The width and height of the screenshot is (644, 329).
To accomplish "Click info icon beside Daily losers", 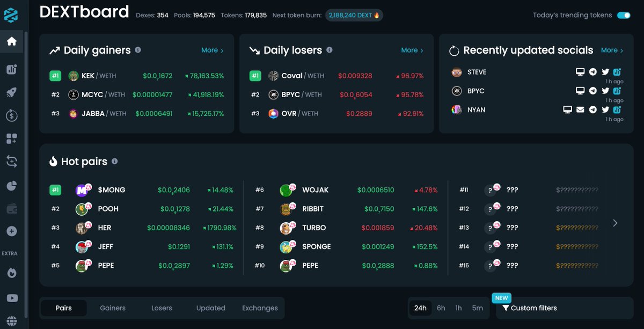I will coord(330,50).
